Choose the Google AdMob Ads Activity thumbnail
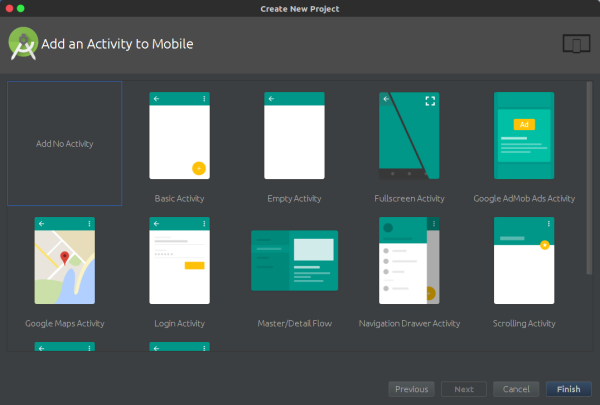 point(524,136)
